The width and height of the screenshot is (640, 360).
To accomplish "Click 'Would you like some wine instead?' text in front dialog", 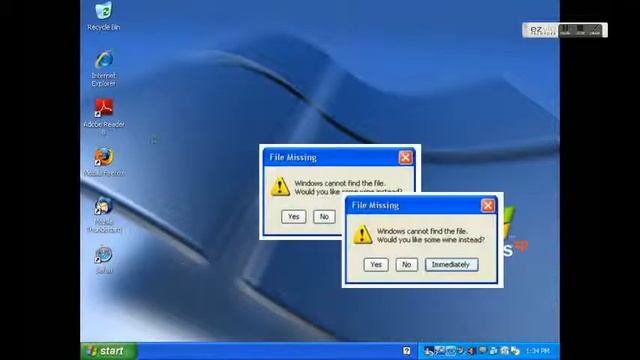I will tap(431, 240).
